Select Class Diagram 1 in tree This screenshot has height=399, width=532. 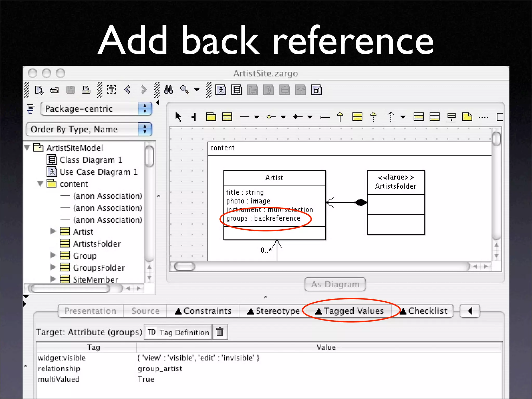(91, 160)
